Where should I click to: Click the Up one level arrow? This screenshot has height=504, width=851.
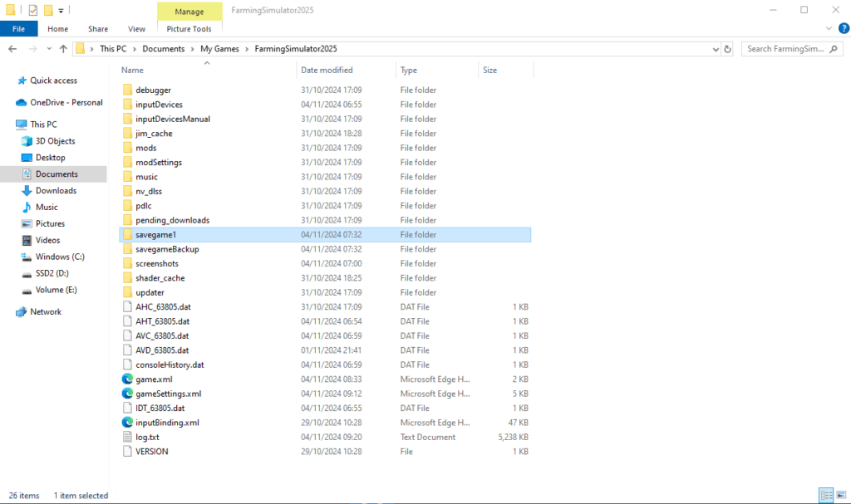tap(63, 49)
